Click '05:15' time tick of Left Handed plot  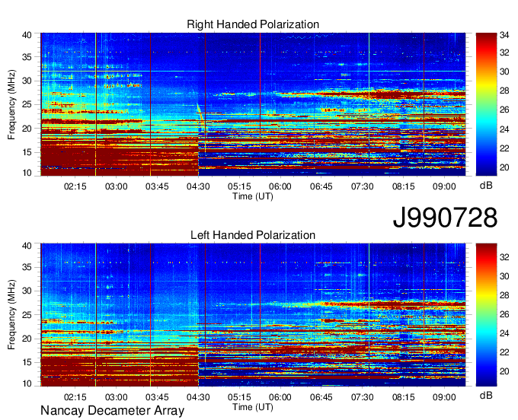[239, 397]
